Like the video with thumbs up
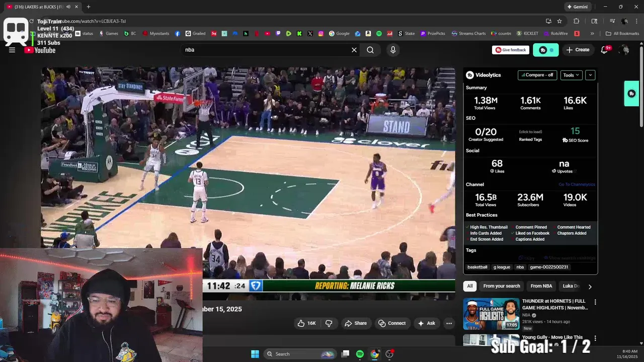This screenshot has width=644, height=362. (307, 323)
